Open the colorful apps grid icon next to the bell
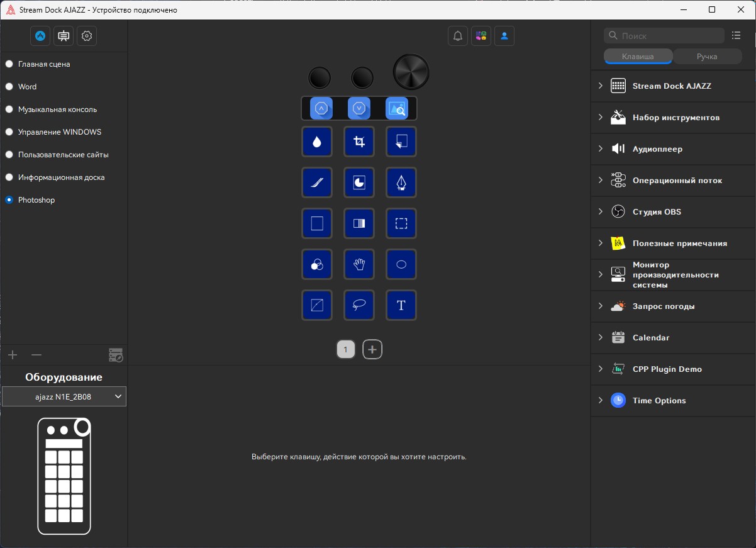 (481, 36)
